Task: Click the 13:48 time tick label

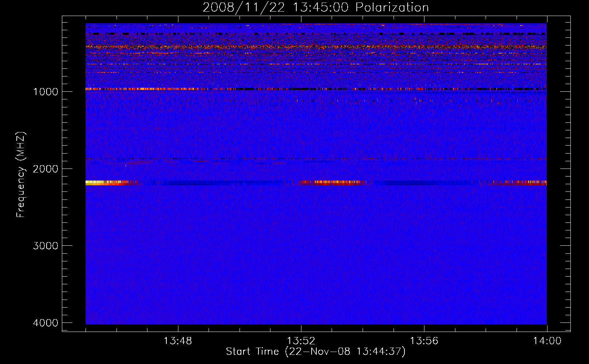Action: point(178,341)
